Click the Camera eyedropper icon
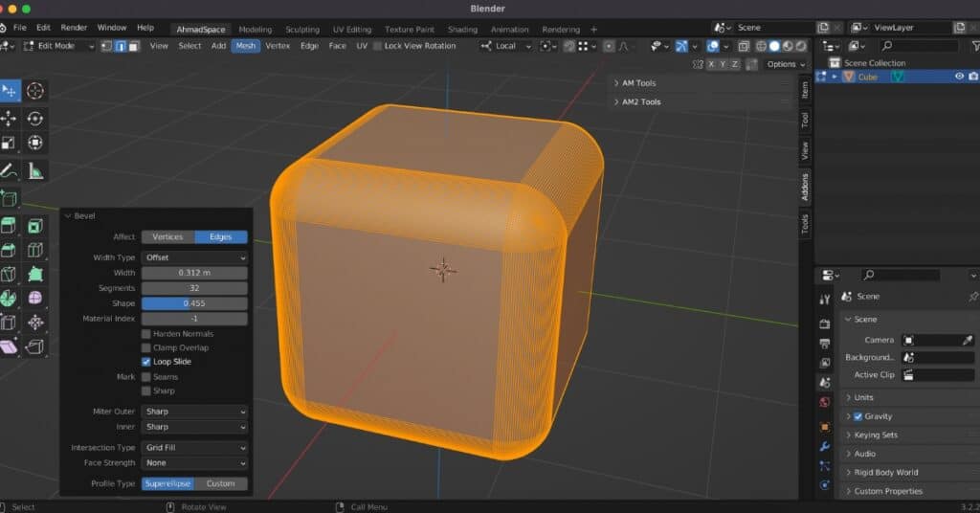 click(x=968, y=340)
